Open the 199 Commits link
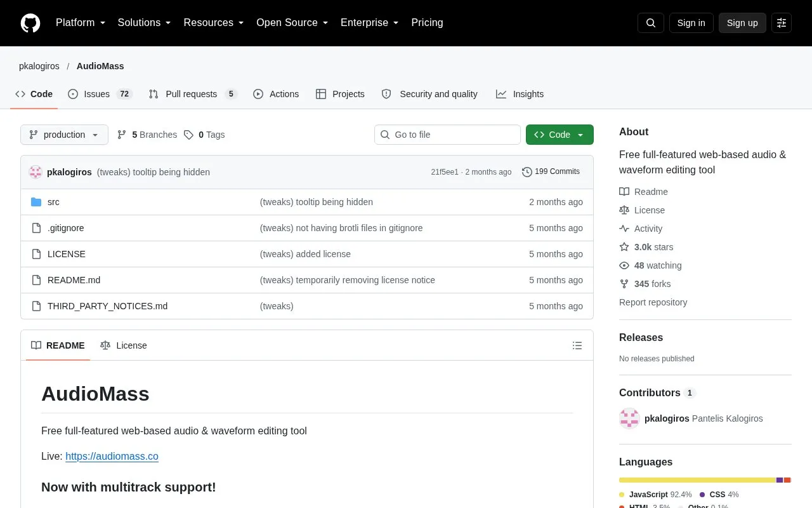Screen dimensions: 812x508 (x=551, y=172)
